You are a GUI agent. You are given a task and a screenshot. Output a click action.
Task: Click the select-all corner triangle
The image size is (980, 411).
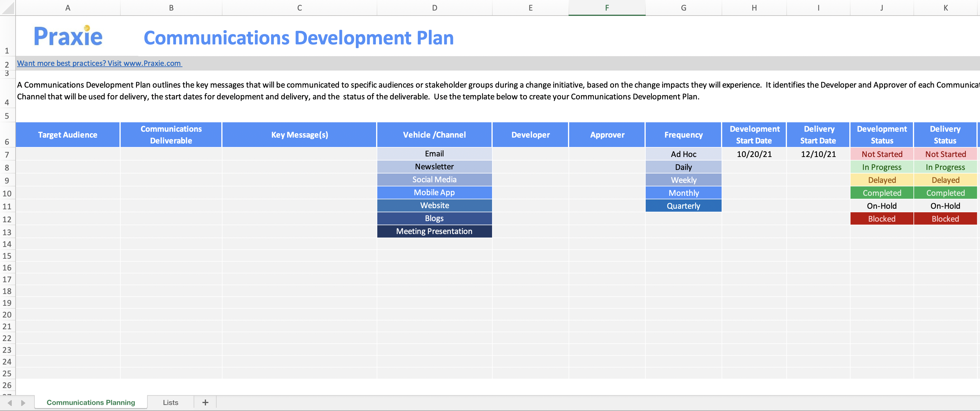click(8, 8)
